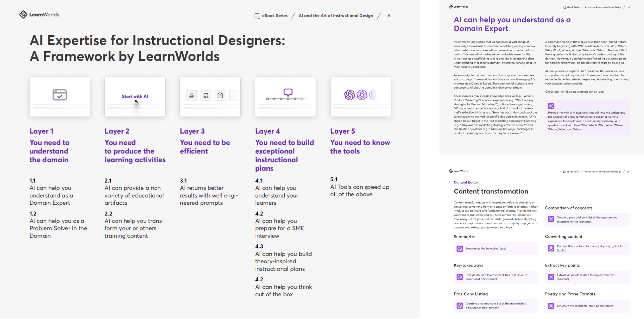Click the highlighted node on the Layer 4 timeline
This screenshot has width=644, height=319.
tap(288, 99)
